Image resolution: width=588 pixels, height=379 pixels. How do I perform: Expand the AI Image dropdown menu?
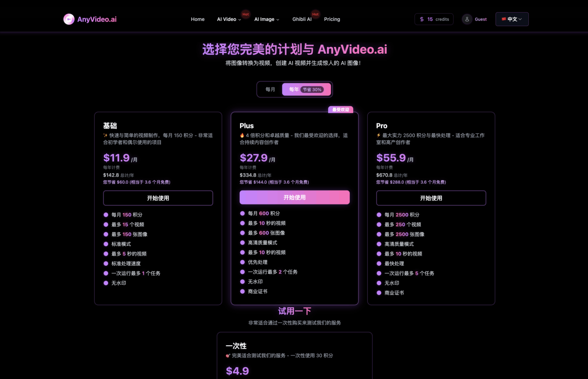tap(267, 19)
